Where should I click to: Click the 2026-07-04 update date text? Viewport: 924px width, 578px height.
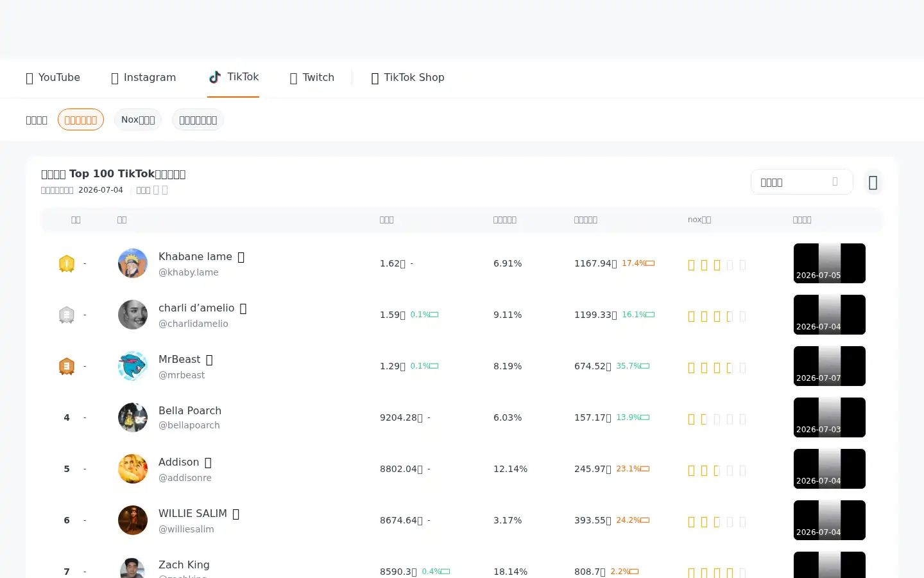click(101, 190)
